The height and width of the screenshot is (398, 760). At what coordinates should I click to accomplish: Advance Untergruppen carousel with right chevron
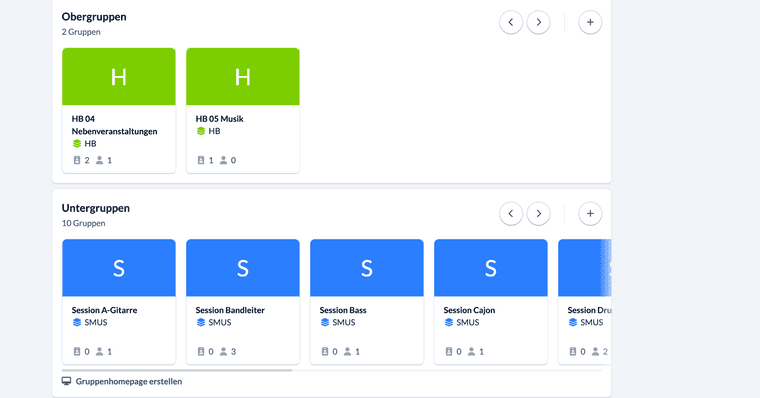[x=538, y=214]
